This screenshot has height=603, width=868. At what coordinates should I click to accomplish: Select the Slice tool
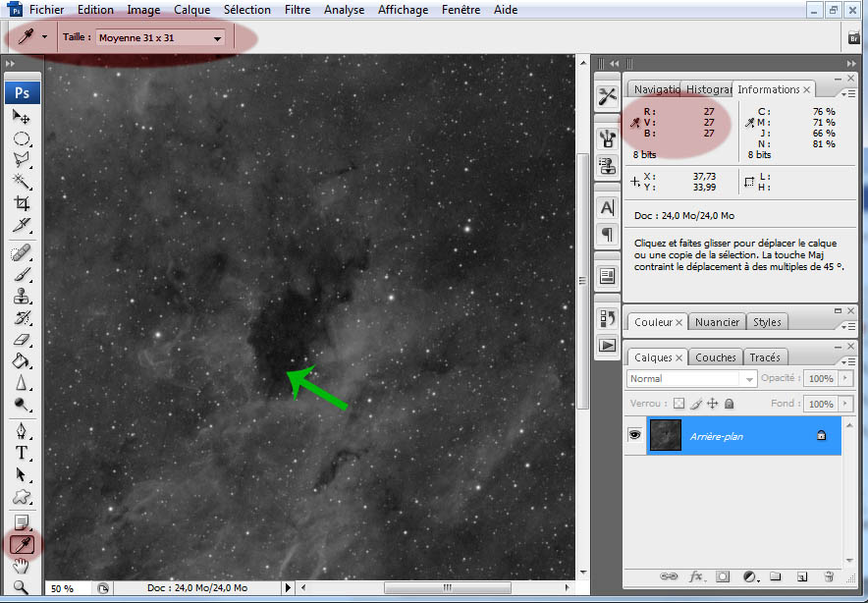click(22, 225)
